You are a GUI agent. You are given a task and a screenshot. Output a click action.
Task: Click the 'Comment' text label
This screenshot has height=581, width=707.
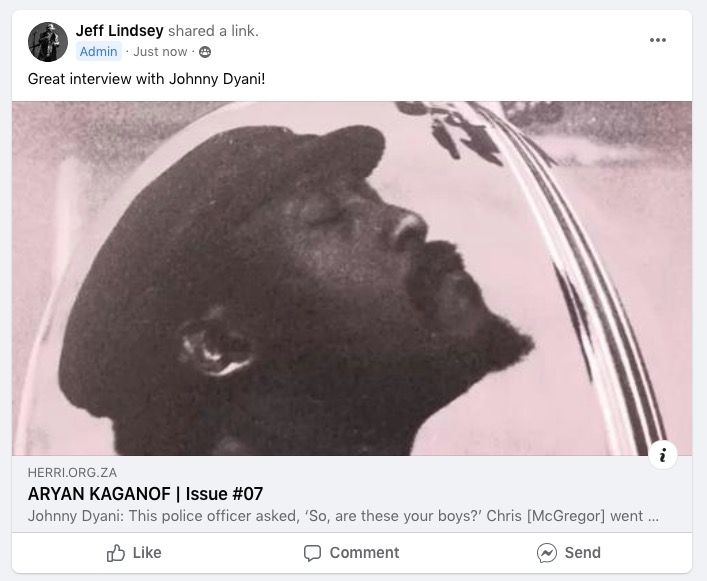364,553
